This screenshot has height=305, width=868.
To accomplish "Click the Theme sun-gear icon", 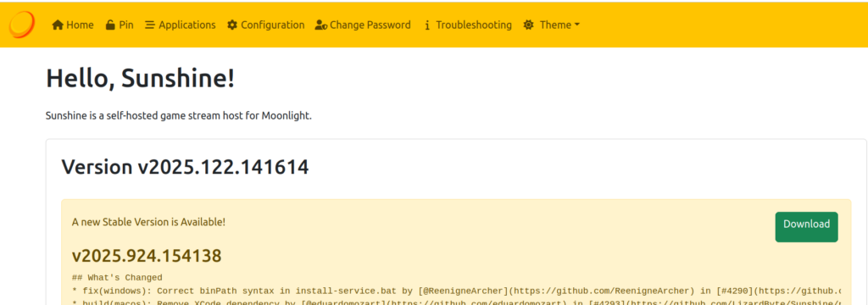I will [529, 25].
